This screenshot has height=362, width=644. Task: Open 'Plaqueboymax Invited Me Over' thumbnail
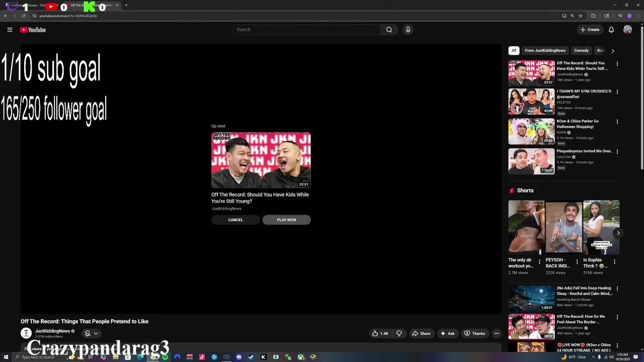coord(531,161)
